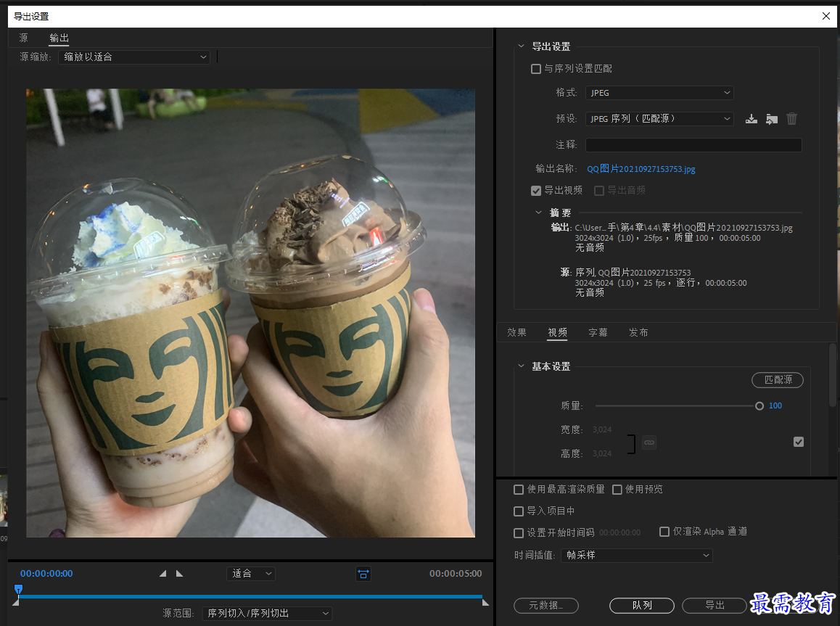840x626 pixels.
Task: Click the timeline in point marker
Action: (x=15, y=603)
